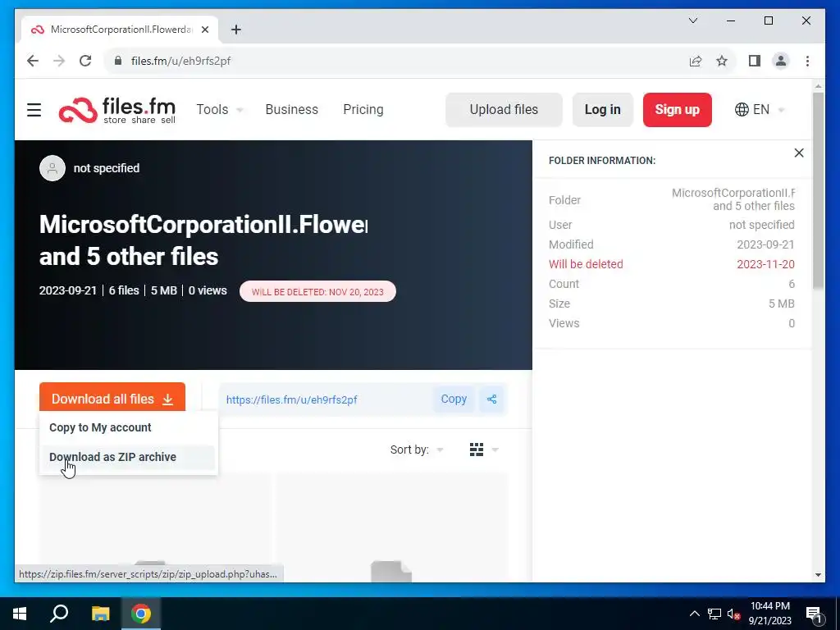Expand the Sort by dropdown

coord(417,450)
